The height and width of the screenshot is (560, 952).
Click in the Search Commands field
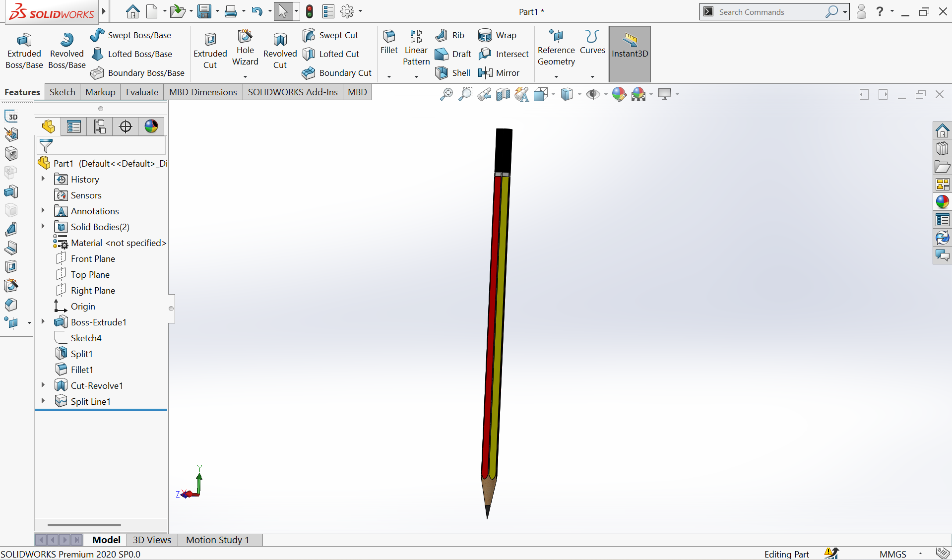(769, 12)
